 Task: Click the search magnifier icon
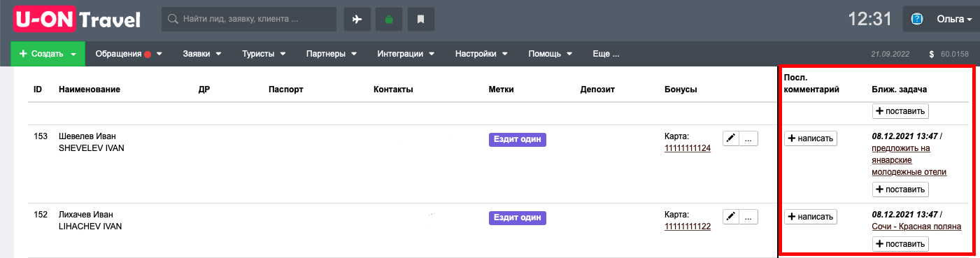[x=173, y=20]
